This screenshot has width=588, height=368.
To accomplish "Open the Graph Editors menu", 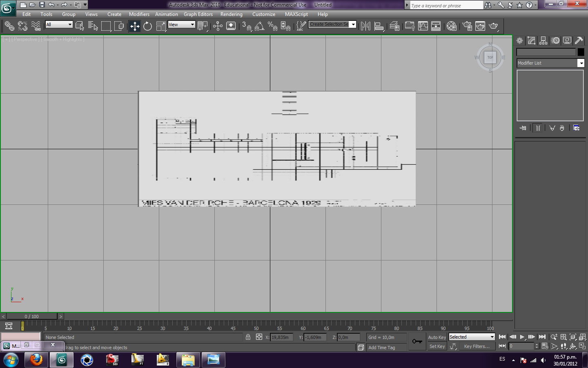I will (x=198, y=14).
